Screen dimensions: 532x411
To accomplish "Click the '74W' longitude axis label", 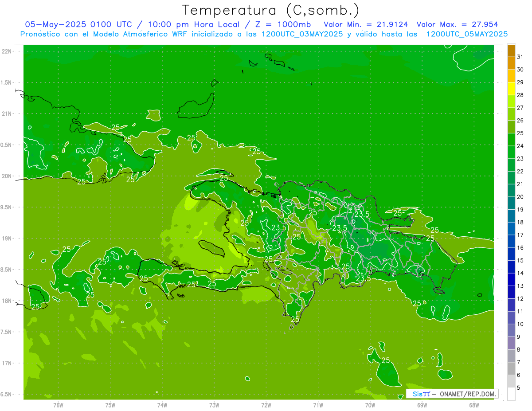I will (162, 405).
